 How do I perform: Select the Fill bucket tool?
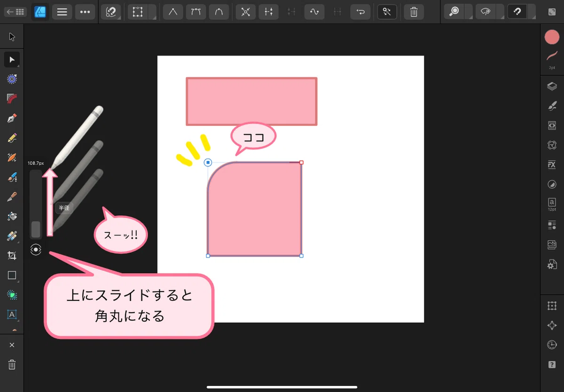pyautogui.click(x=12, y=216)
